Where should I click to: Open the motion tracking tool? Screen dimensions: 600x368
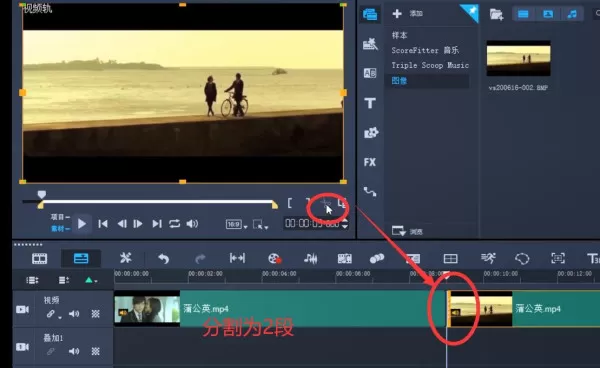pos(377,259)
